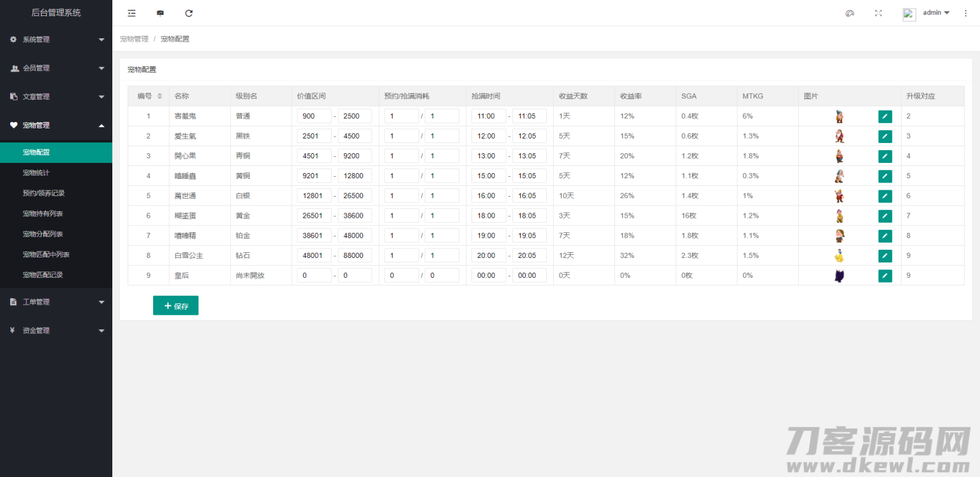Open the theme palette icon
The height and width of the screenshot is (477, 980).
click(x=849, y=13)
